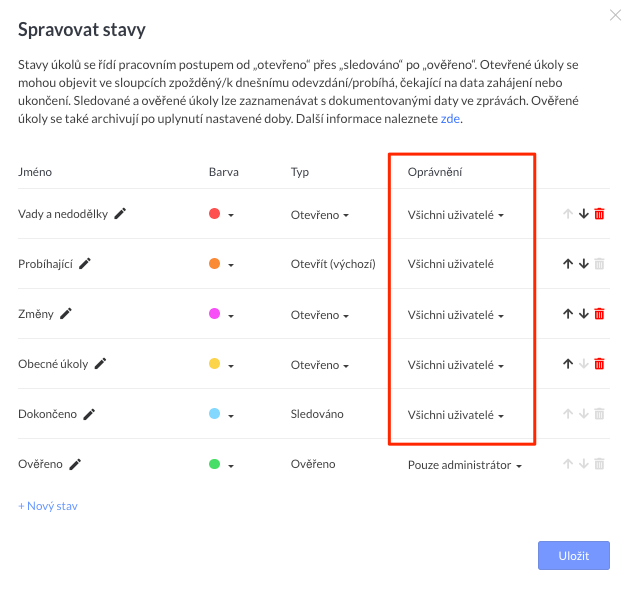Rename the Změny status via pencil
632x593 pixels.
(66, 313)
